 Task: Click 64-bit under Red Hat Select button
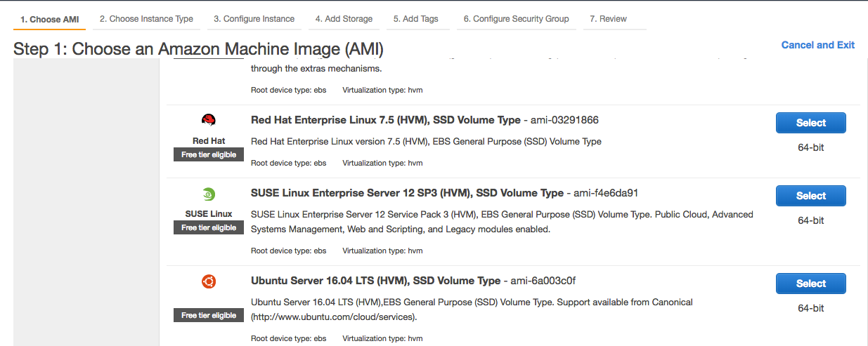click(810, 147)
